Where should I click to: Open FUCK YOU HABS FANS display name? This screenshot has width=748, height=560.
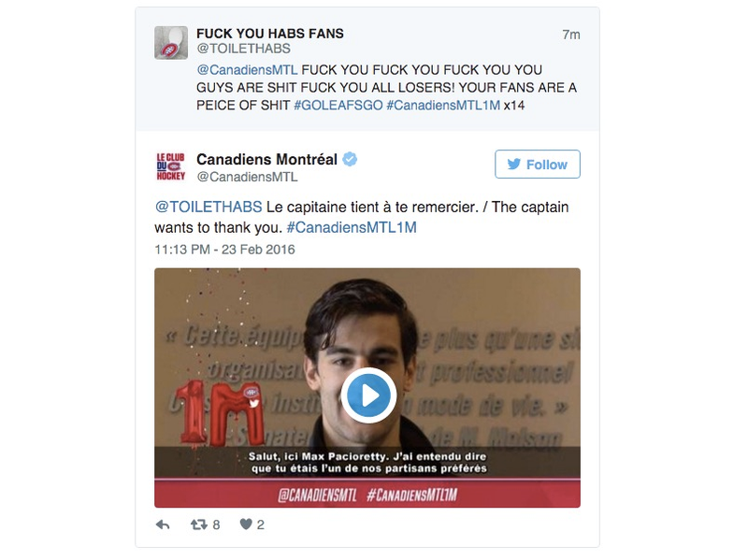pos(270,34)
